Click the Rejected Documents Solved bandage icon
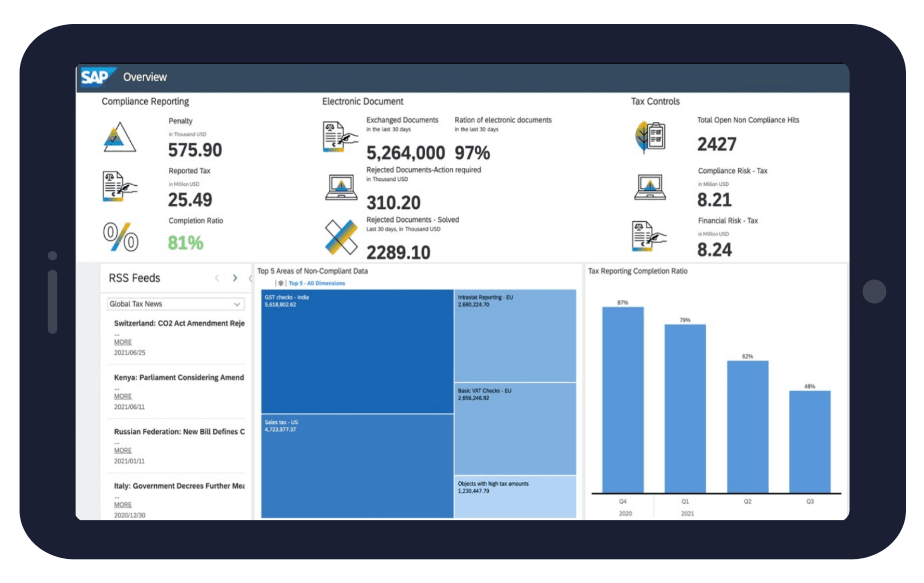Screen dimensions: 924x583 [341, 237]
